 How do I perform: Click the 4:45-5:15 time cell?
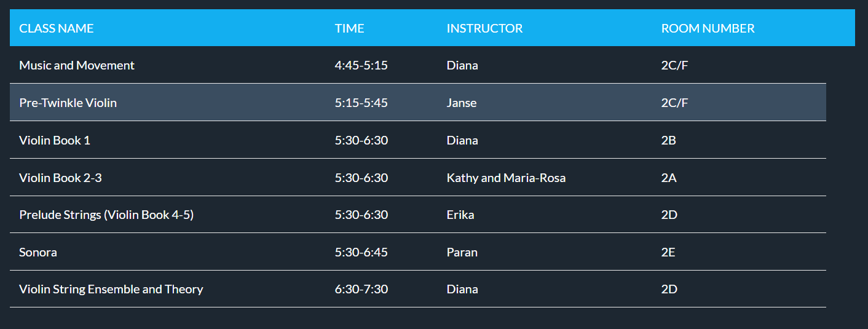(361, 65)
